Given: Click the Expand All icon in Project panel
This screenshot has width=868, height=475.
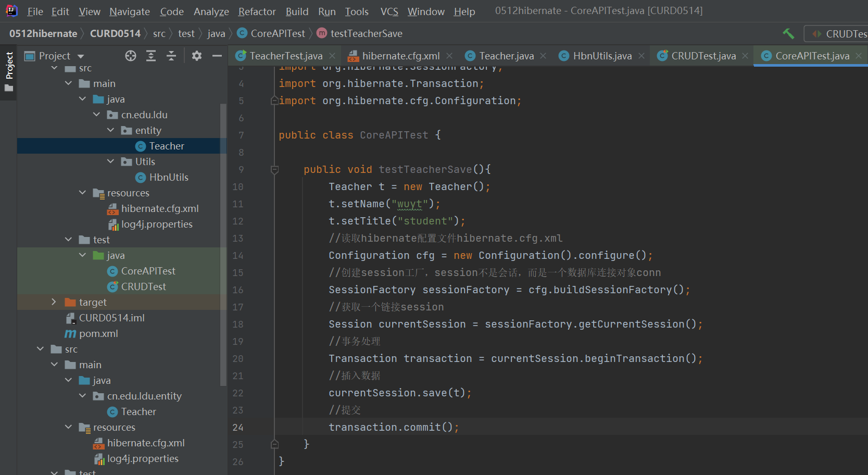Looking at the screenshot, I should tap(151, 56).
